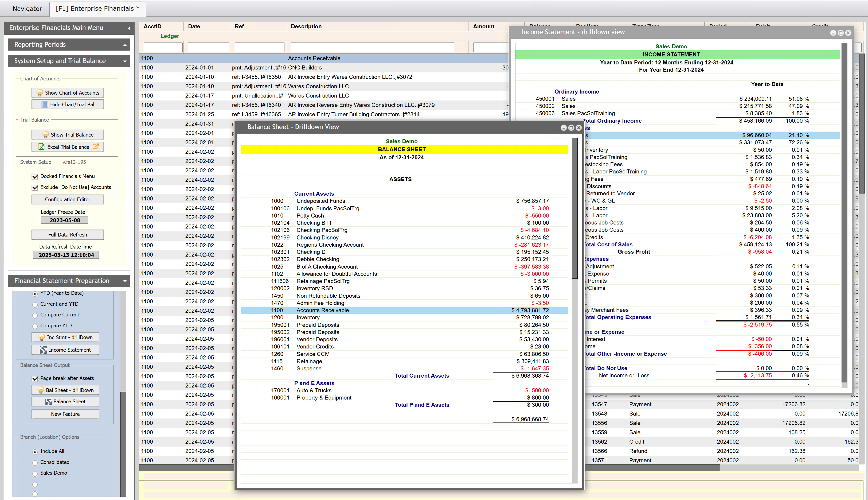Open the Configuration Editor
Screen dimensions: 868x500
tap(67, 199)
